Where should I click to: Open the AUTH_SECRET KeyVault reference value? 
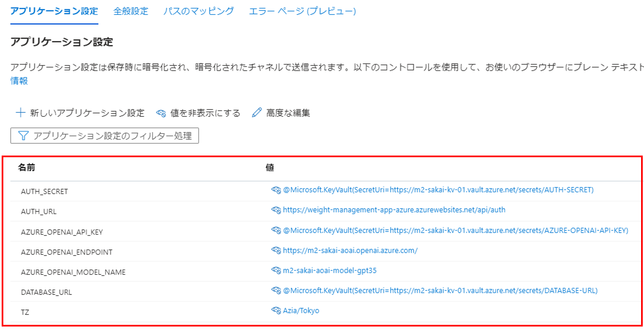click(x=438, y=190)
